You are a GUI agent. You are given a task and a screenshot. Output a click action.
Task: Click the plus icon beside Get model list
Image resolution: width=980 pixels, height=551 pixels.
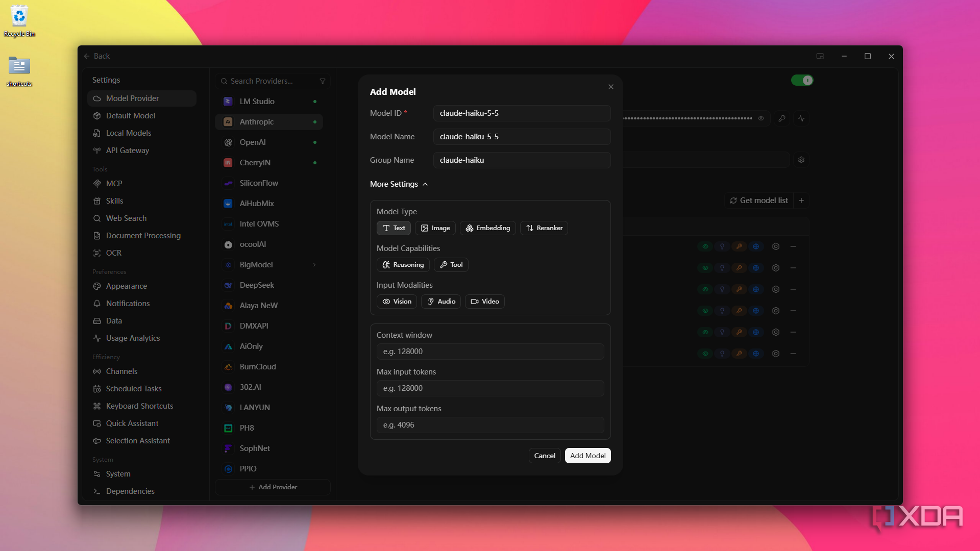[x=801, y=201]
